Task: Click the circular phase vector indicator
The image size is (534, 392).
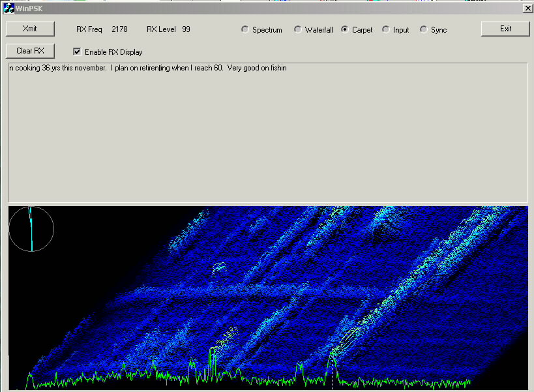Action: click(x=31, y=229)
